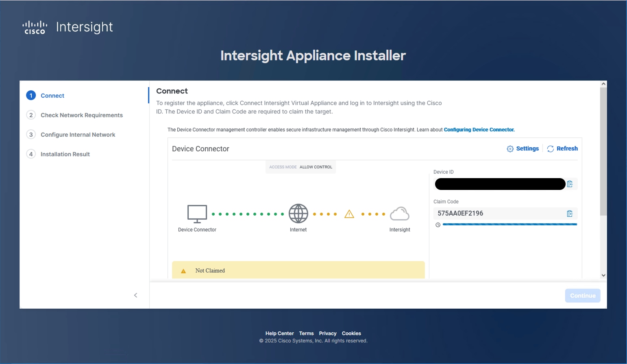This screenshot has height=364, width=627.
Task: Click the Not Claimed warning icon
Action: click(183, 271)
